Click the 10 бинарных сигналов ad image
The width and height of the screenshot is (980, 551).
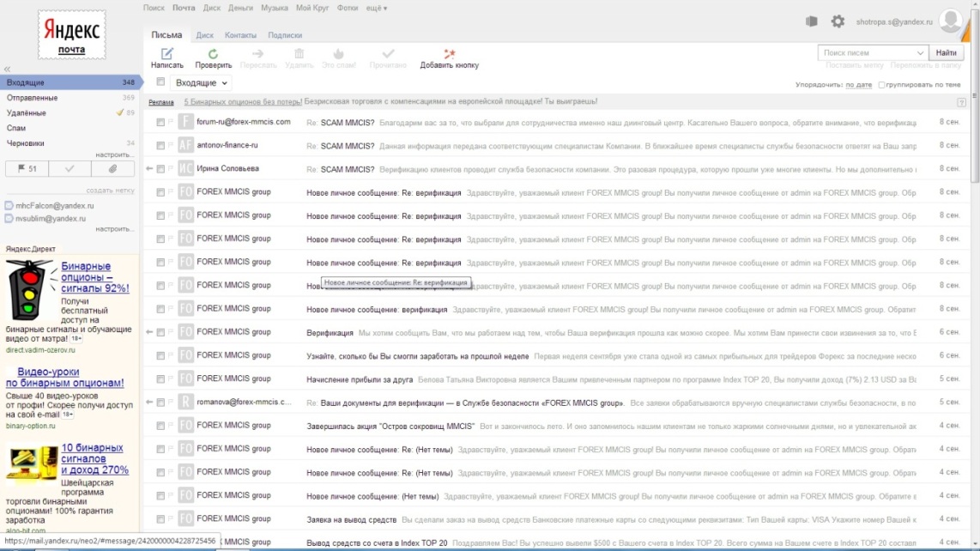(31, 463)
